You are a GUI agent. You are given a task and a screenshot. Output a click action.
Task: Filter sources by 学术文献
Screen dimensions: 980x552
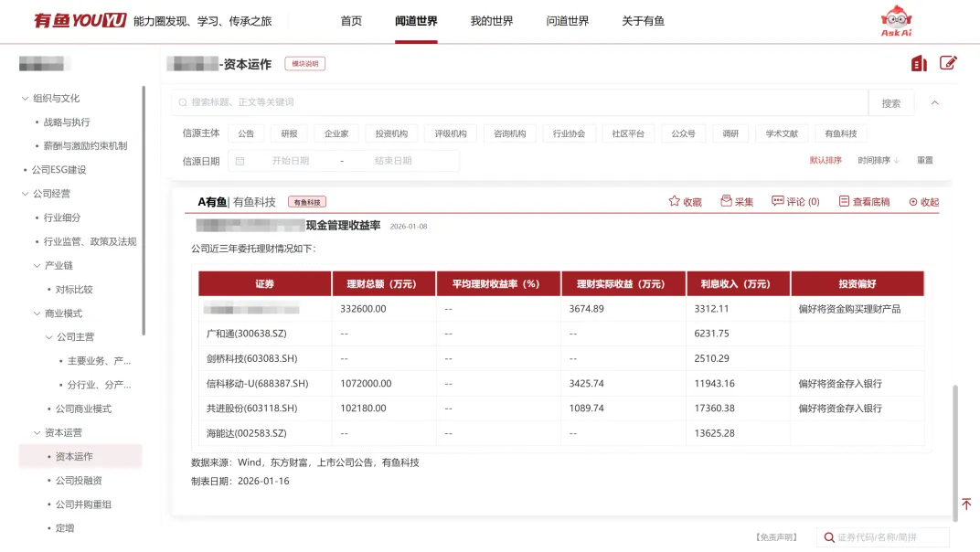(x=782, y=133)
